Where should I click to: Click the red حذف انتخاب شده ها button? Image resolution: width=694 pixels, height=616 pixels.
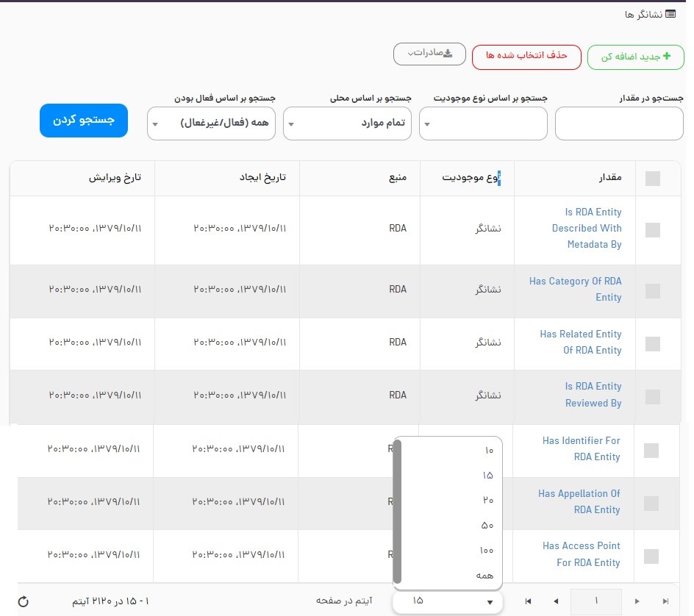point(526,57)
